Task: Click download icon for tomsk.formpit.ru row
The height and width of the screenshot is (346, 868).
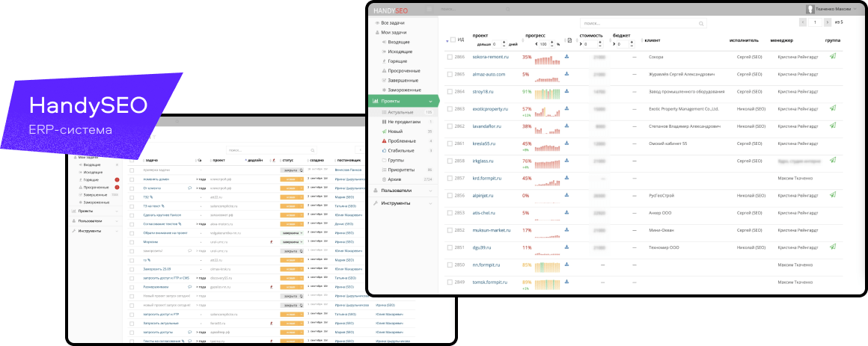Action: pos(566,282)
